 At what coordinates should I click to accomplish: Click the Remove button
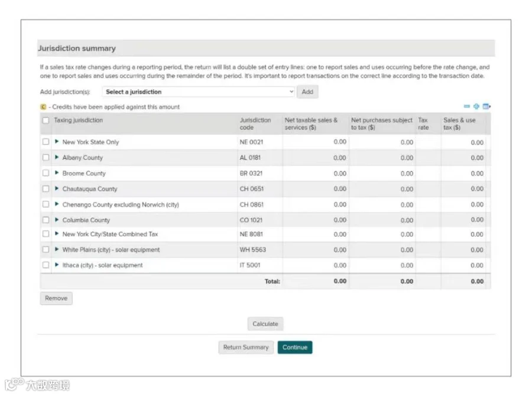pyautogui.click(x=56, y=298)
